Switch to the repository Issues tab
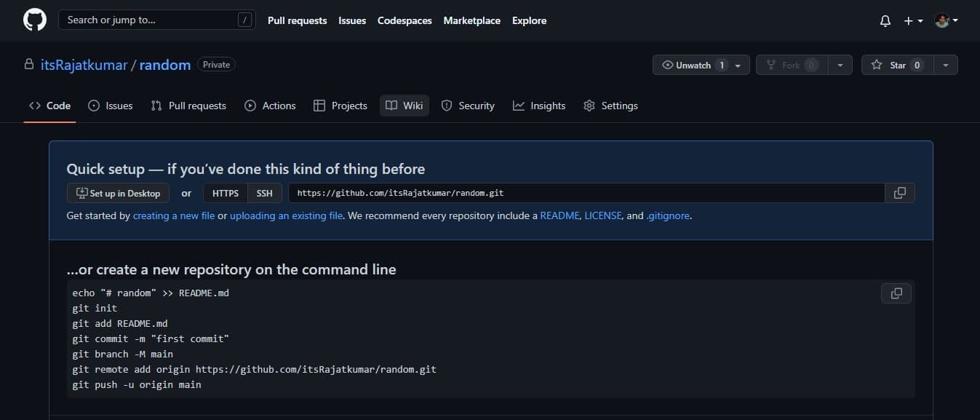The width and height of the screenshot is (980, 420). [111, 106]
